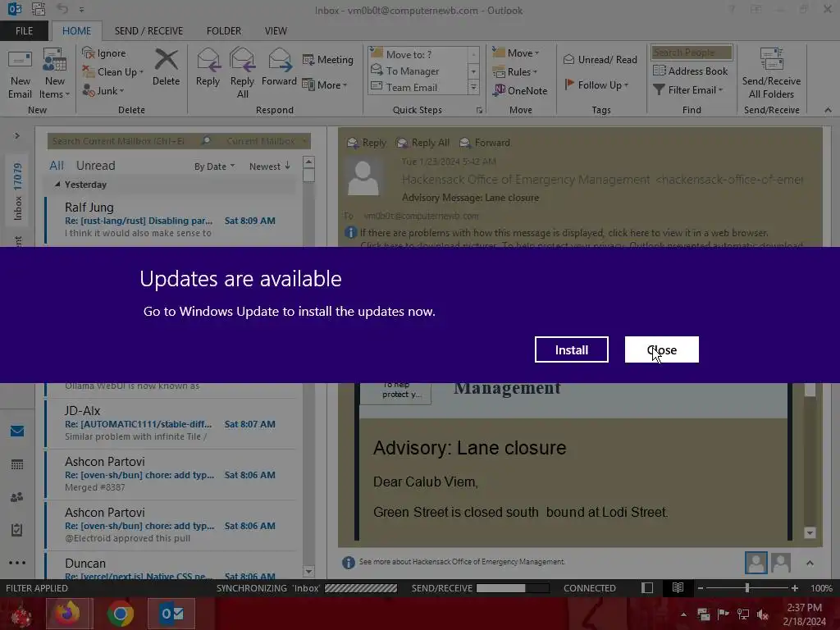Open the Filter Email dropdown
Viewport: 840px width, 630px height.
click(688, 90)
